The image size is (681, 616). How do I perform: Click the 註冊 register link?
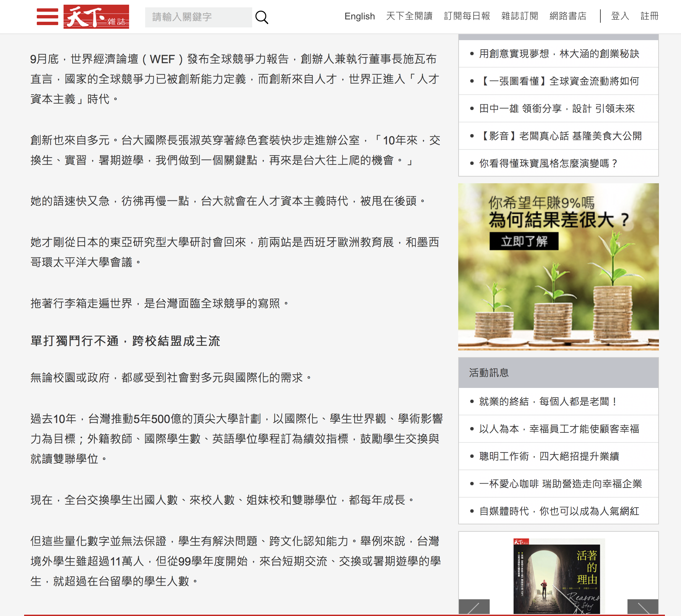coord(649,16)
